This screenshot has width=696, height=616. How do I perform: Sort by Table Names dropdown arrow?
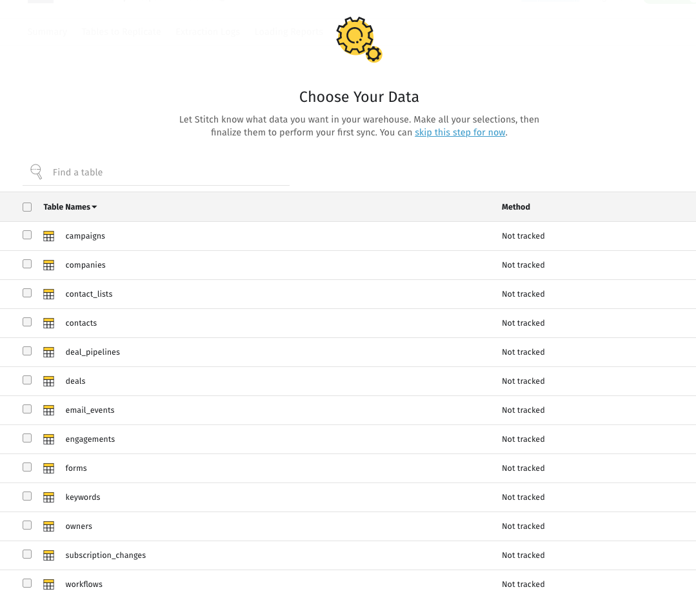point(94,207)
